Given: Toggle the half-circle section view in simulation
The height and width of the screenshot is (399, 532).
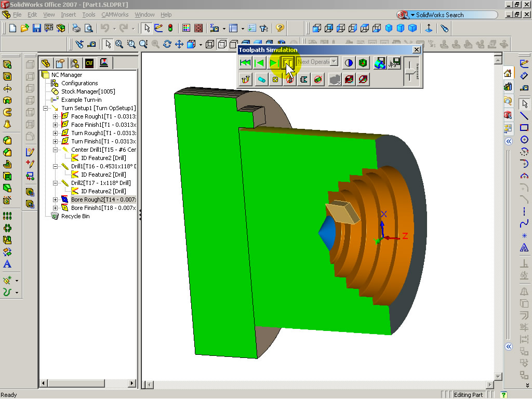Looking at the screenshot, I should (x=349, y=63).
